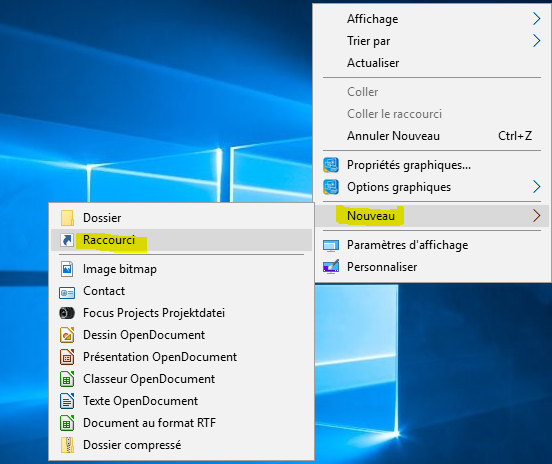The image size is (552, 464).
Task: Click the Présentation OpenDocument icon
Action: [67, 357]
